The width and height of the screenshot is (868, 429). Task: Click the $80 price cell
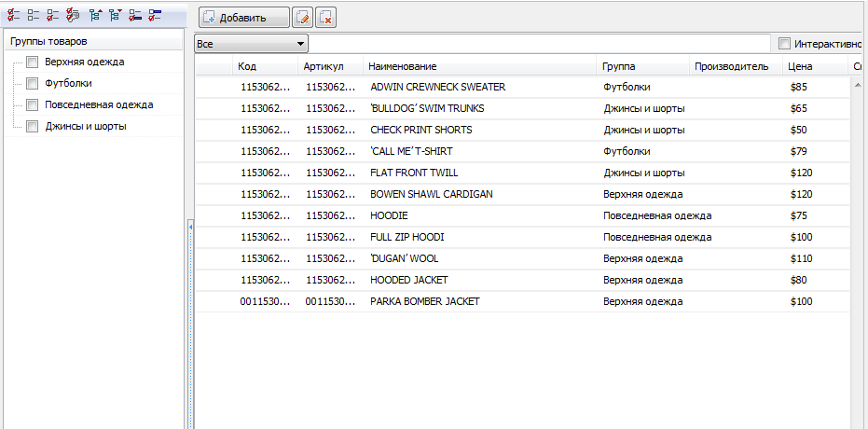tap(799, 281)
